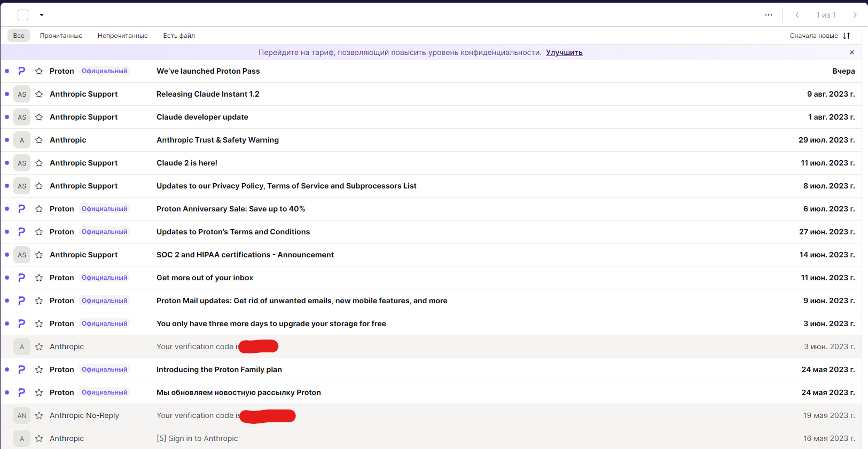Star the Proton Pass launch email
The image size is (868, 449).
tap(39, 71)
